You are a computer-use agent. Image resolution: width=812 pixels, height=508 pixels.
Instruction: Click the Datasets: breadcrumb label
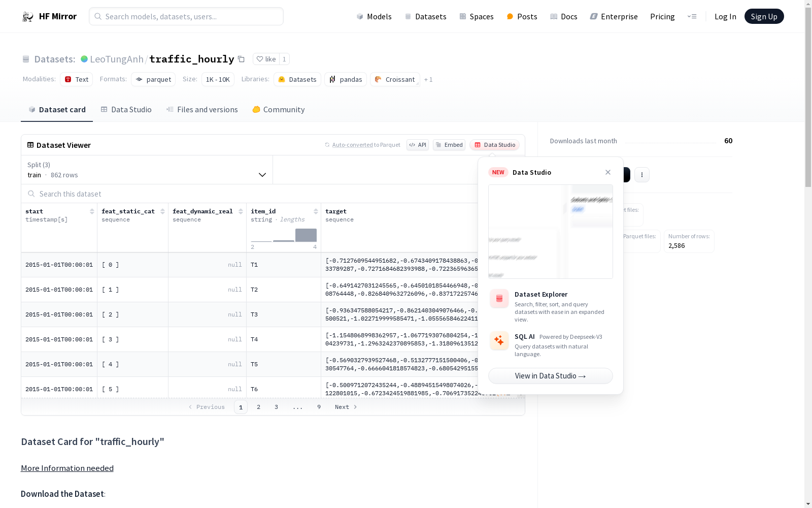tap(54, 59)
